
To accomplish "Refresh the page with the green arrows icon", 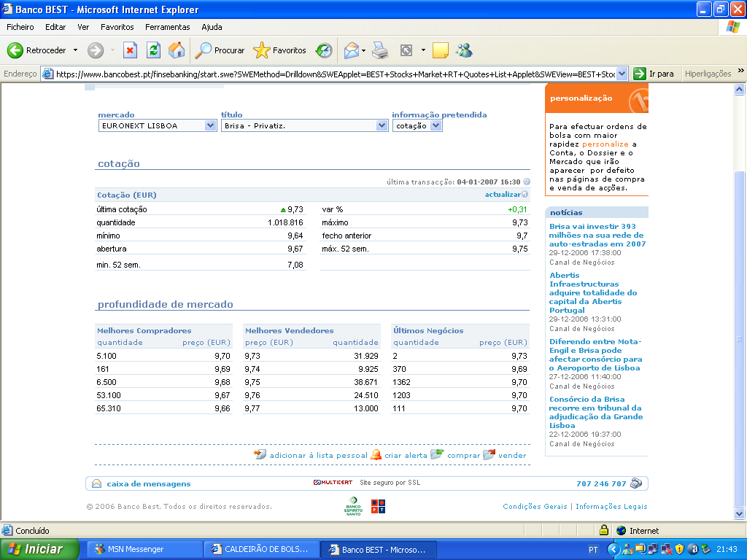I will (x=153, y=50).
